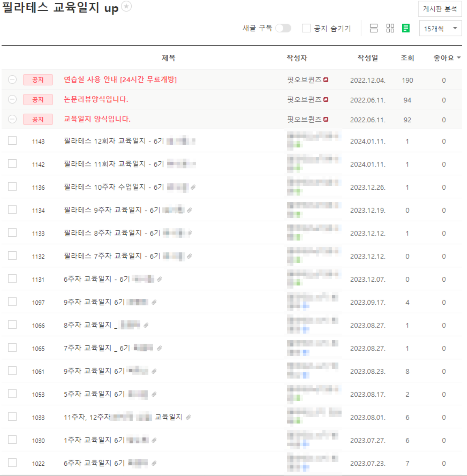Open post 필라테스 11회차 교육일지
The height and width of the screenshot is (476, 467).
click(114, 164)
